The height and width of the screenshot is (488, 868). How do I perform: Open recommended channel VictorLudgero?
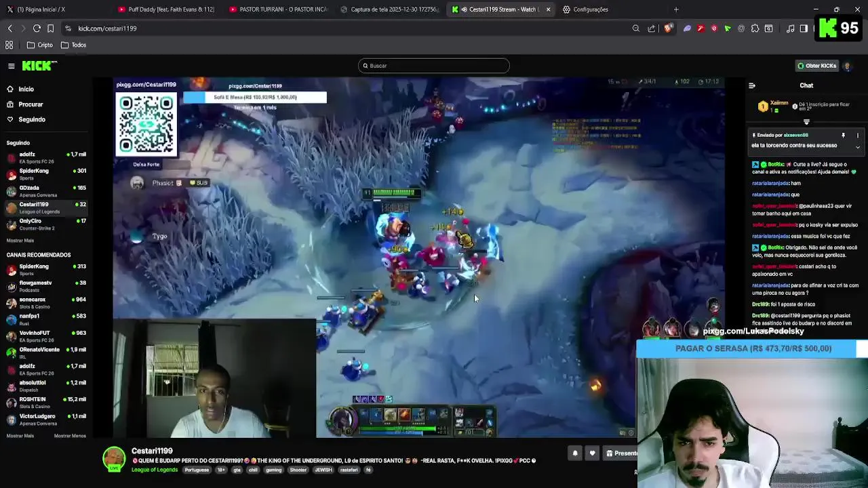click(46, 419)
